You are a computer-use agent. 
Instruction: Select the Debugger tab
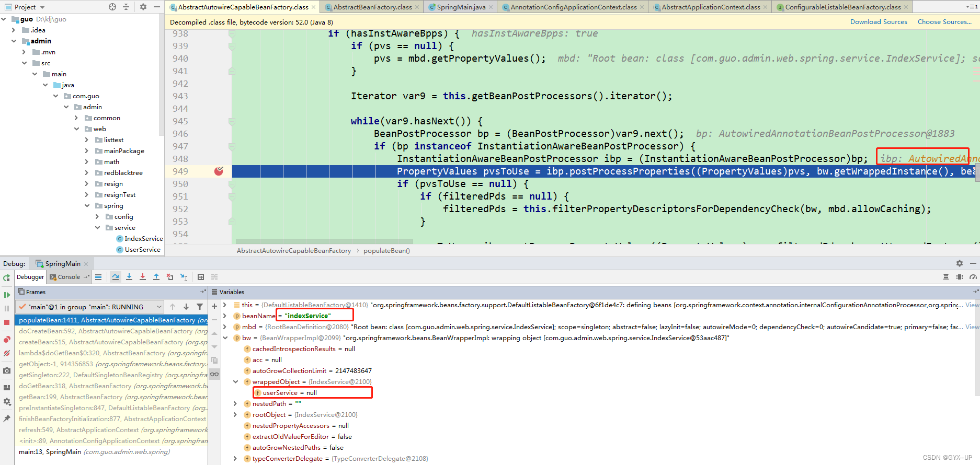(30, 277)
